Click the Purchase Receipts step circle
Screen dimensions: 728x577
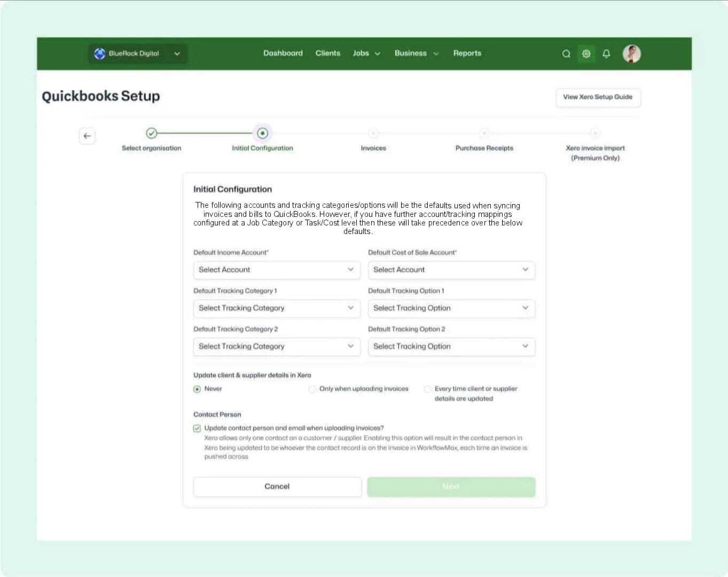[x=484, y=132]
